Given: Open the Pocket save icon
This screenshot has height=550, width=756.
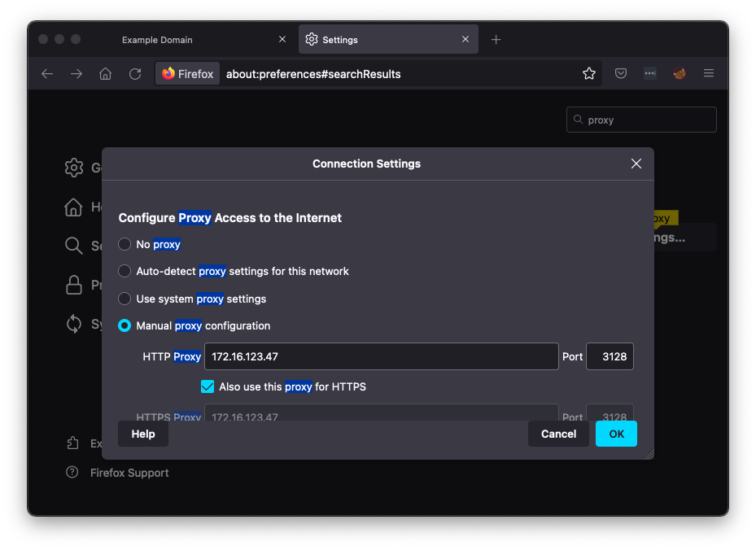Looking at the screenshot, I should pos(621,73).
